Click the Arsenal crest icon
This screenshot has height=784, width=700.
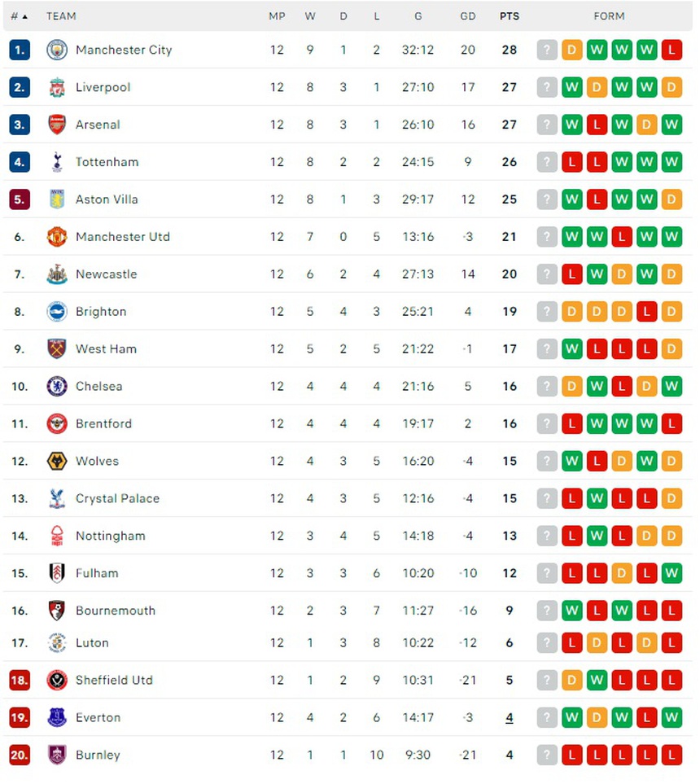[56, 125]
